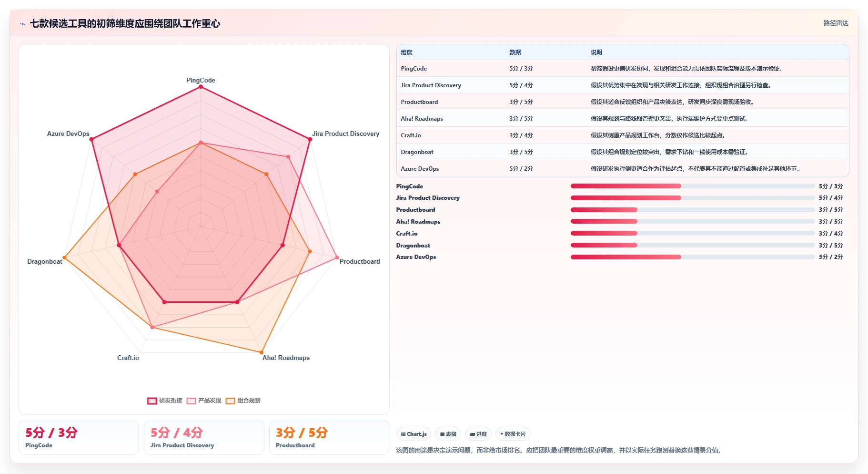Click the 进度 chip

tap(478, 434)
